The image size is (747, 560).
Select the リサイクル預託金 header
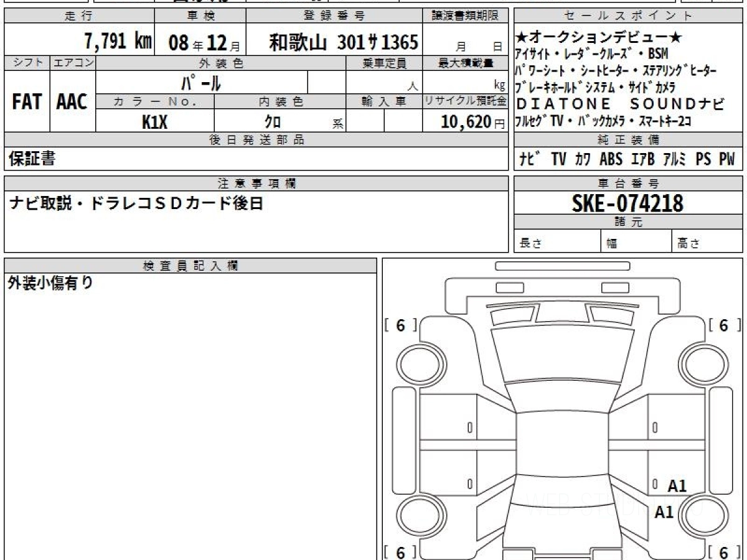[466, 101]
